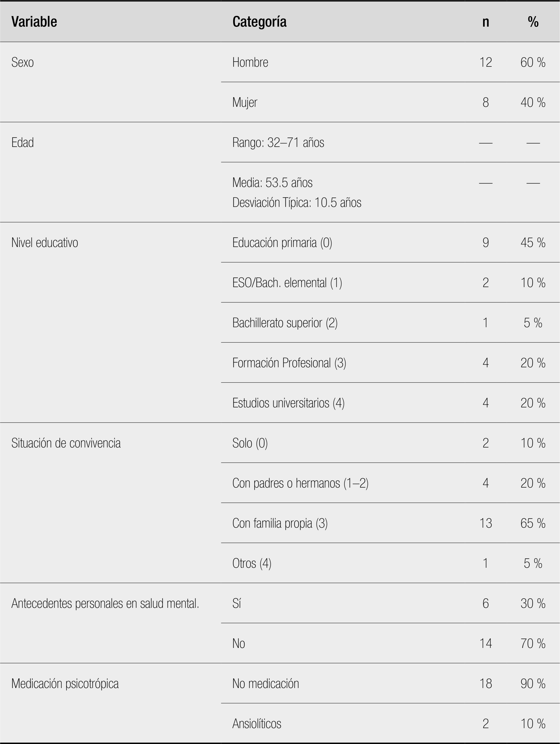Click the "n" column header
Screen dimensions: 560x744
click(485, 22)
